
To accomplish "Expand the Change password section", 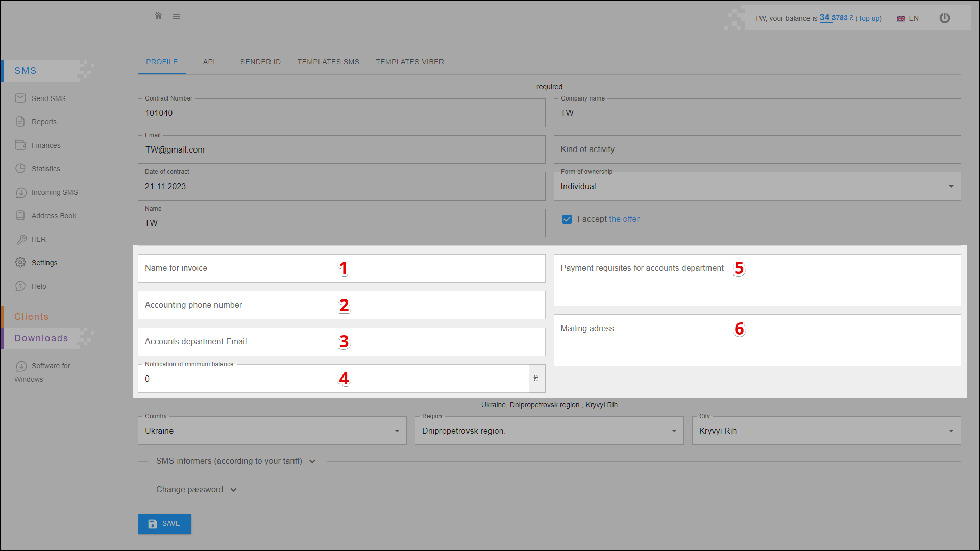I will pos(197,490).
